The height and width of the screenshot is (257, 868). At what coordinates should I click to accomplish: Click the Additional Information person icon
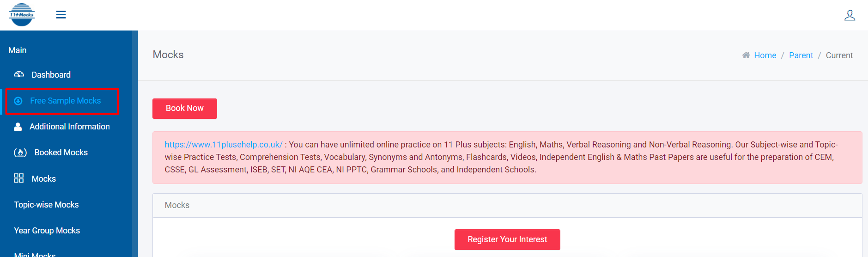point(18,127)
